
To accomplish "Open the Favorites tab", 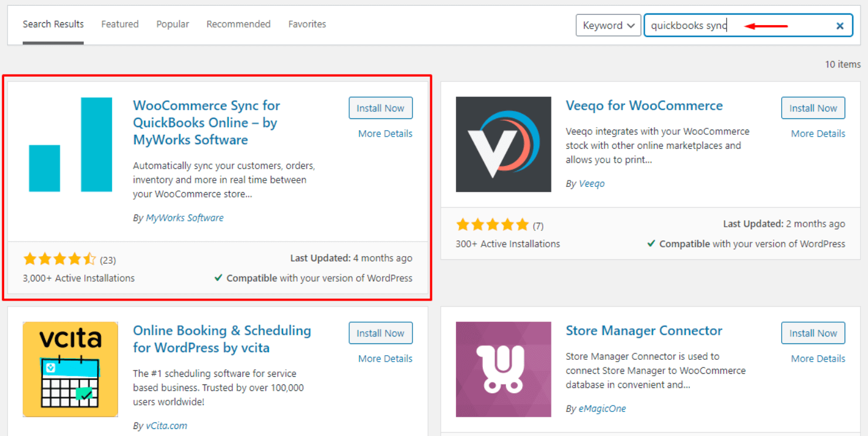I will click(x=307, y=25).
